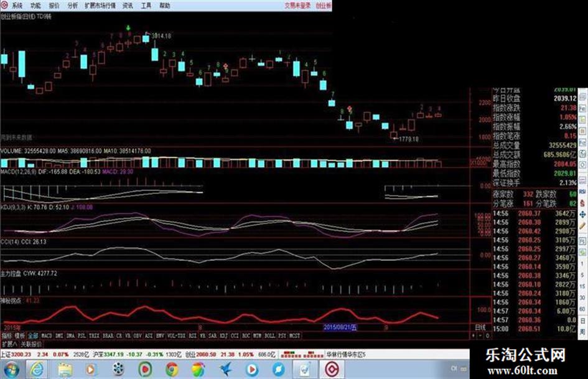Open the 扩展市场行情 menu
Image resolution: width=588 pixels, height=379 pixels.
point(100,6)
